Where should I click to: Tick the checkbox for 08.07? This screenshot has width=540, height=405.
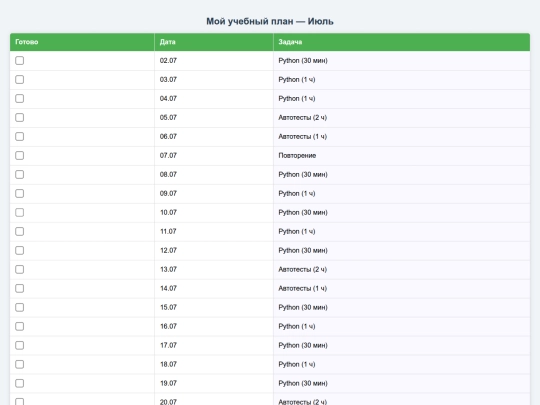(x=20, y=174)
